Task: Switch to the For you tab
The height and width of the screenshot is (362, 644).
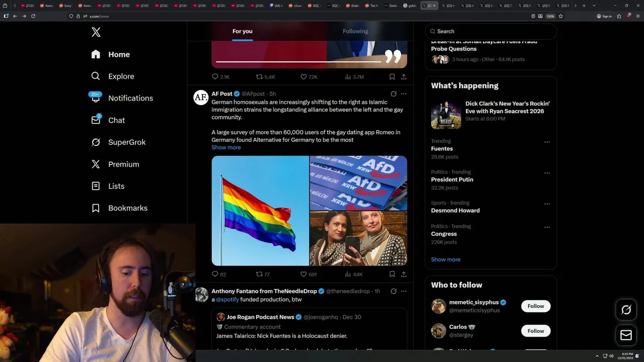Action: click(243, 31)
